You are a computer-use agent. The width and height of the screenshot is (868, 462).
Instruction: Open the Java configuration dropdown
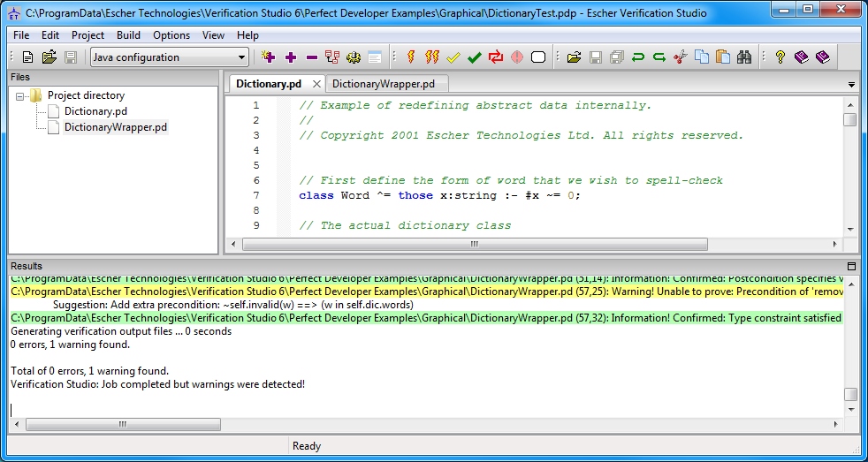click(241, 57)
